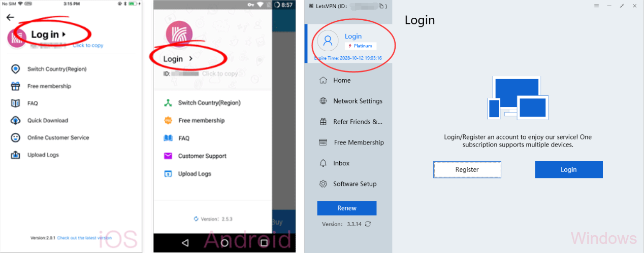Click the Renew button
The width and height of the screenshot is (644, 253).
coord(347,208)
